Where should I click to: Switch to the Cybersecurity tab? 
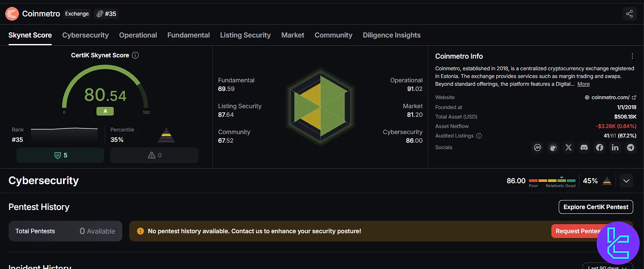click(x=85, y=35)
